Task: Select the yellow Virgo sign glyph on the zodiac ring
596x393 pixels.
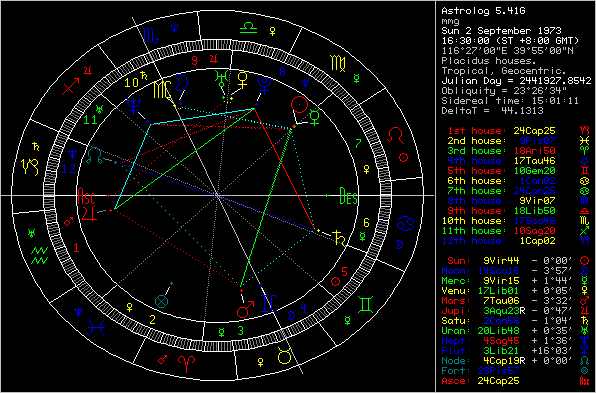Action: tap(338, 64)
